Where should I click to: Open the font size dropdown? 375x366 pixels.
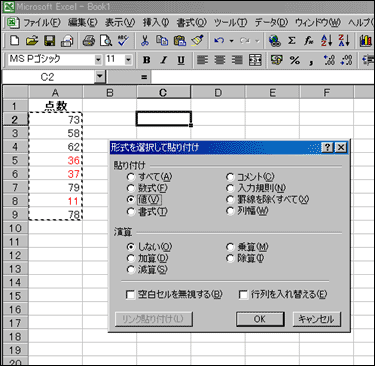point(128,60)
